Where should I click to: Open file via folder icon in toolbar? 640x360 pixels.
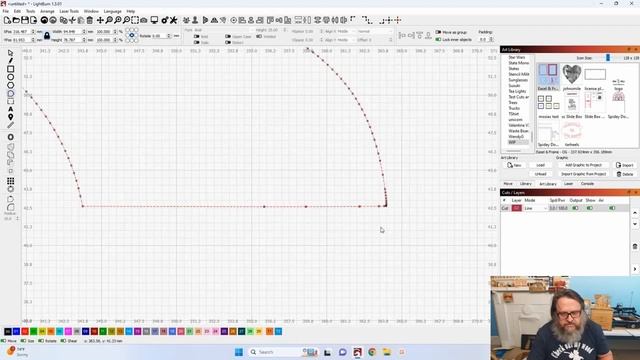pos(16,20)
